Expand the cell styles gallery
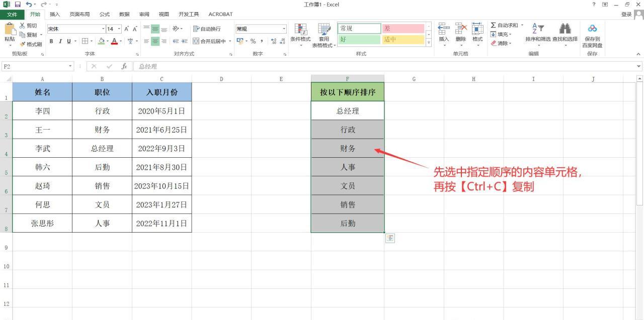Image resolution: width=644 pixels, height=320 pixels. (x=429, y=43)
